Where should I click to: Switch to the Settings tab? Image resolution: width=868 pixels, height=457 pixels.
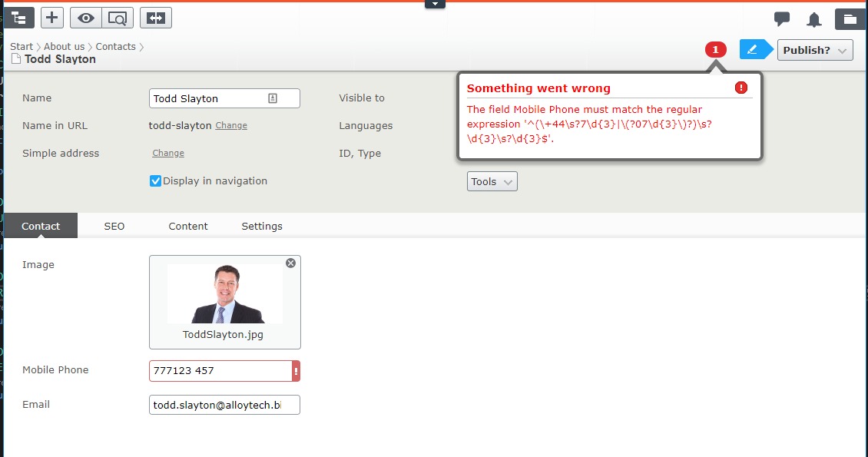262,226
